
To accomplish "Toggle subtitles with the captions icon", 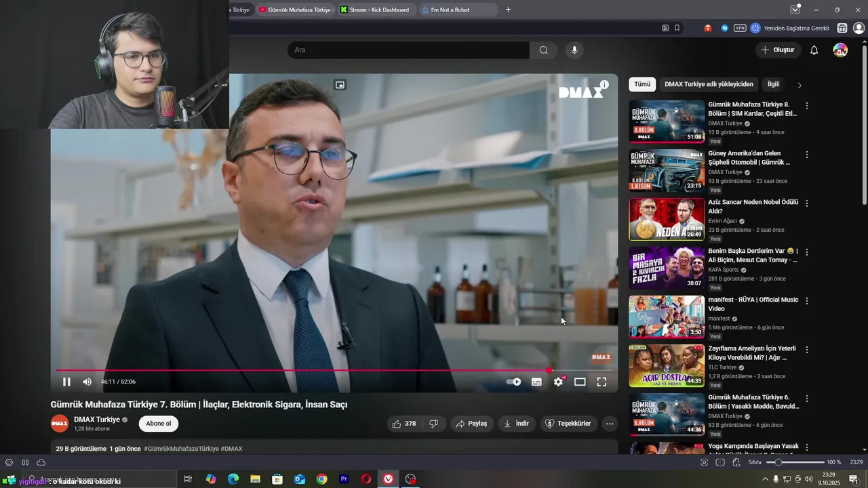I will click(x=536, y=382).
